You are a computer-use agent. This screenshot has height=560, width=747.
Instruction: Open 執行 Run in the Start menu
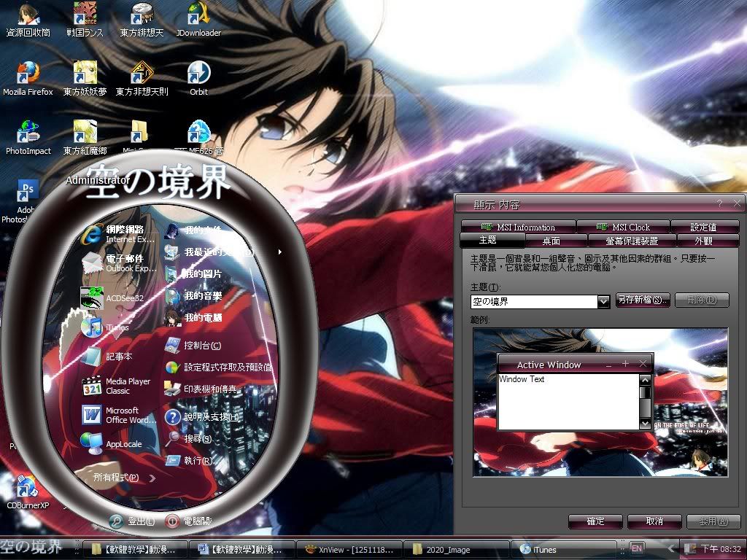tap(189, 461)
